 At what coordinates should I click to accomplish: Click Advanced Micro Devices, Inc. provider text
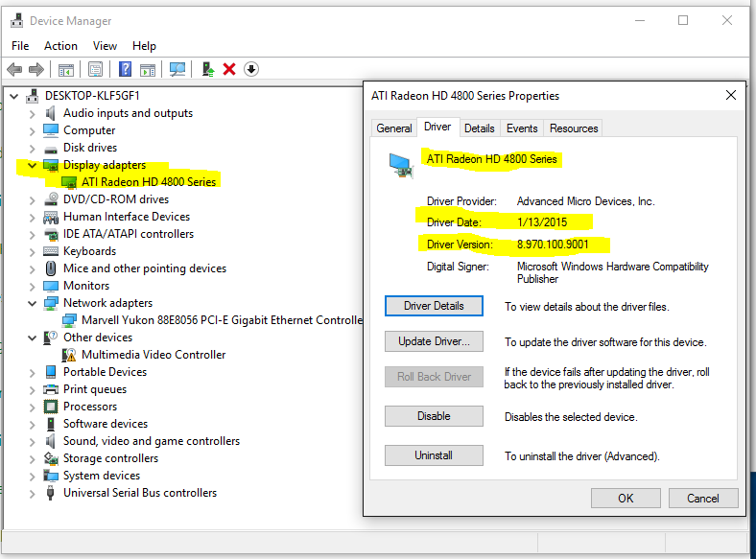pos(586,201)
